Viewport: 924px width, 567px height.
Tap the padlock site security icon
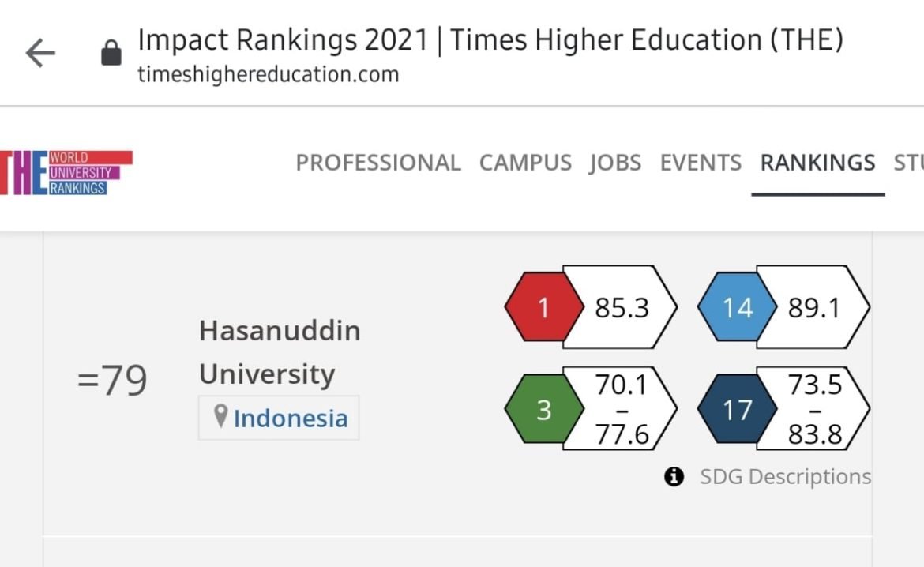pos(111,54)
